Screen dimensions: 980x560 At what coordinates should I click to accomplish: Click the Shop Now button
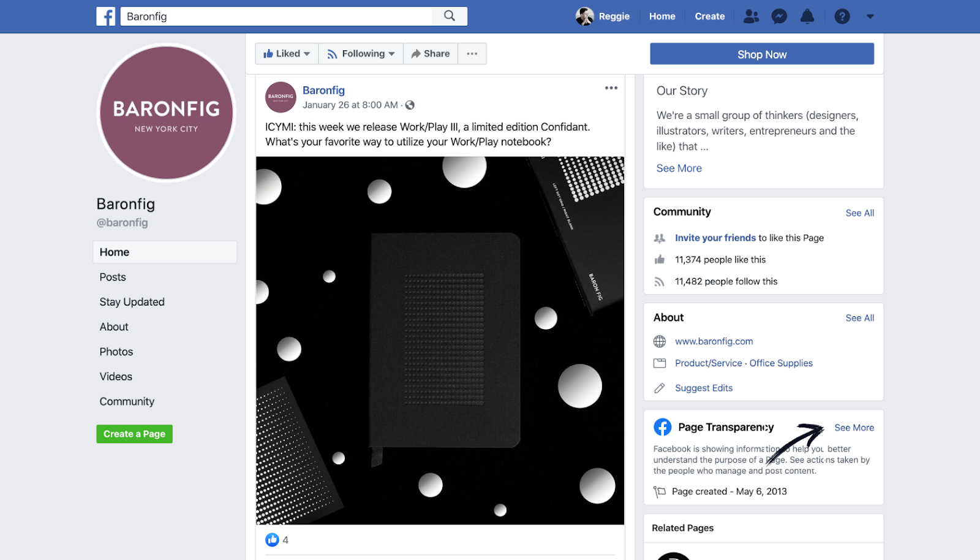[762, 54]
